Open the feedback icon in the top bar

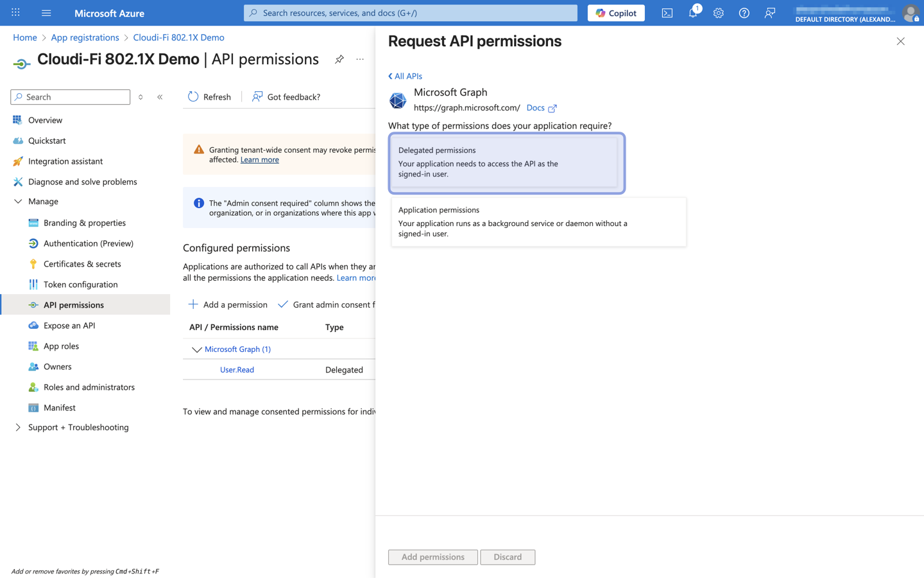769,13
